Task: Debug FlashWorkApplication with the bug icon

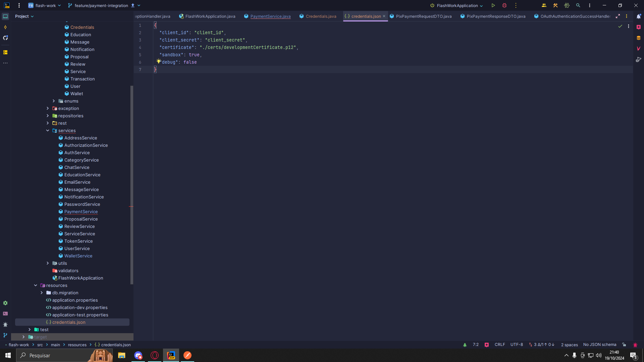Action: [x=504, y=5]
